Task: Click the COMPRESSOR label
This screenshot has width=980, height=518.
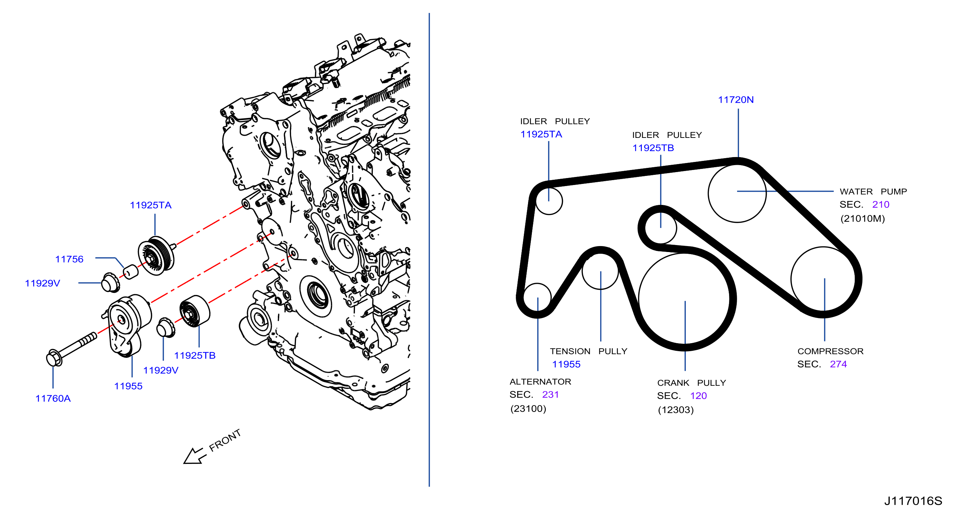Action: coord(830,351)
